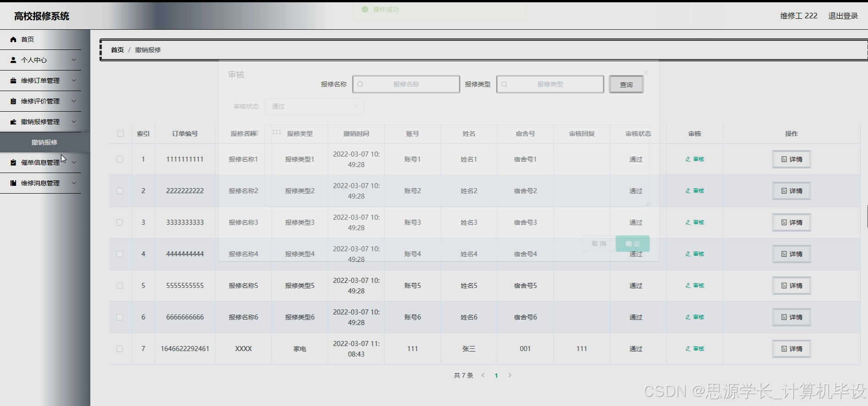The height and width of the screenshot is (406, 868).
Task: Open 详情 for row 4444444444
Action: tap(792, 254)
